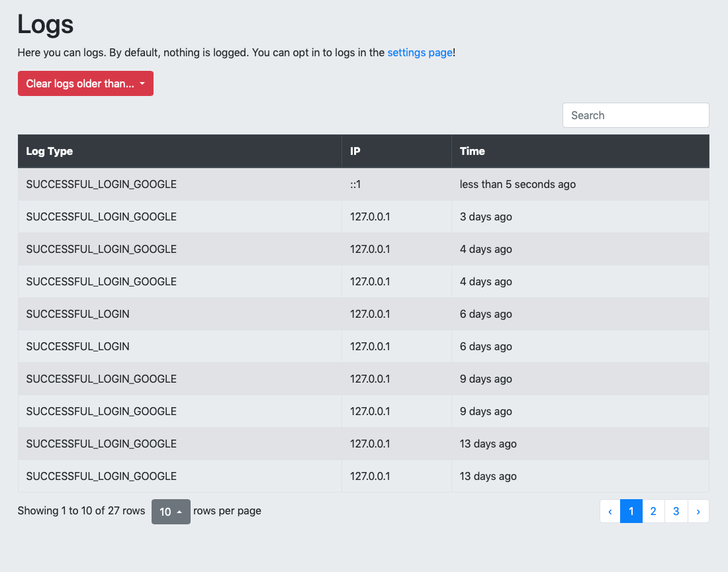Click the caret arrow on Clear logs button
The height and width of the screenshot is (572, 728).
pos(142,83)
